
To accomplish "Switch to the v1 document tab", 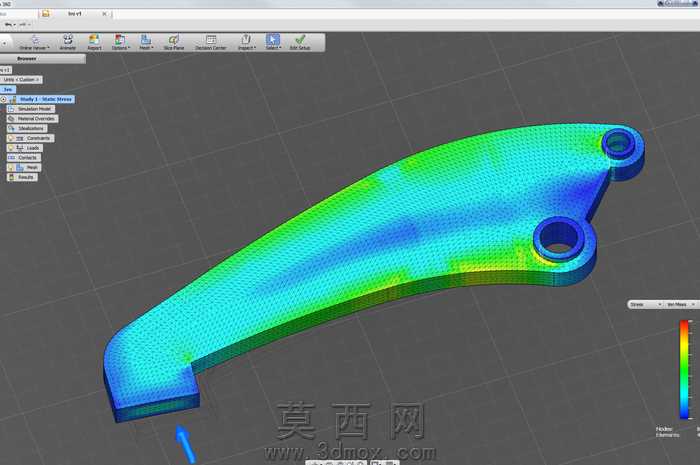I will (x=75, y=14).
